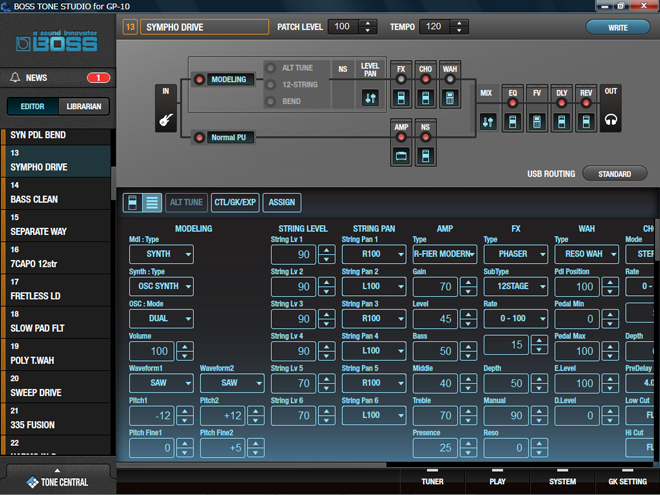Open the headphone OUT block icon

point(611,120)
